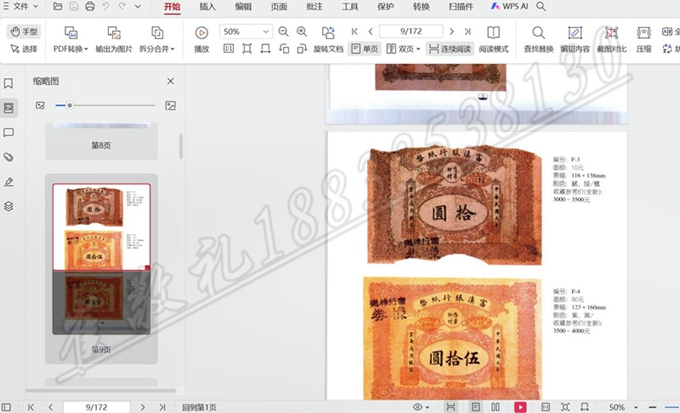Click fit width icon in toolbar
The height and width of the screenshot is (413, 680).
click(x=265, y=49)
